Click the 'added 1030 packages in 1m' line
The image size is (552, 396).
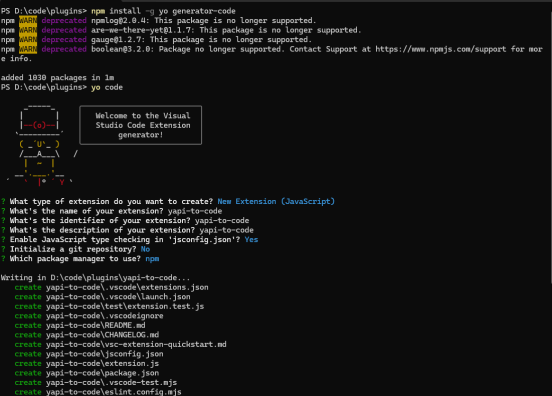[x=57, y=77]
